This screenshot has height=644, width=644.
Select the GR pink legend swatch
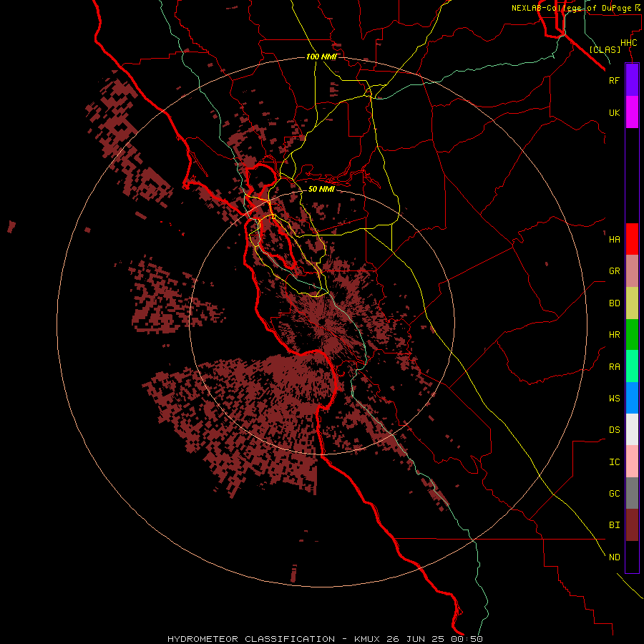[632, 270]
